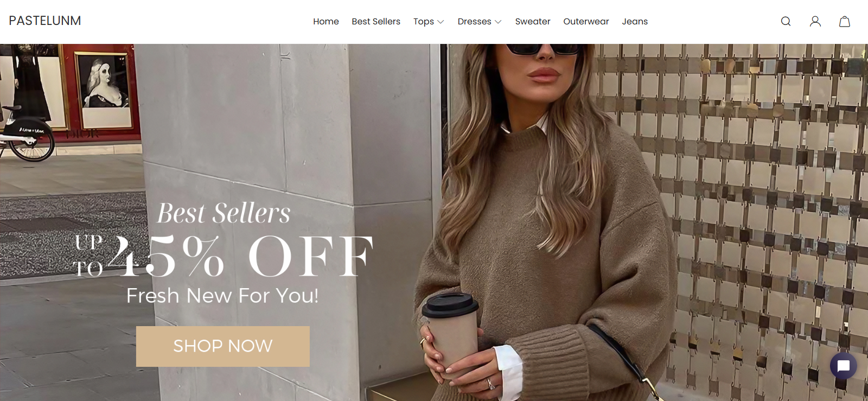Viewport: 868px width, 401px height.
Task: Expand the chevron next to Tops
Action: click(441, 22)
